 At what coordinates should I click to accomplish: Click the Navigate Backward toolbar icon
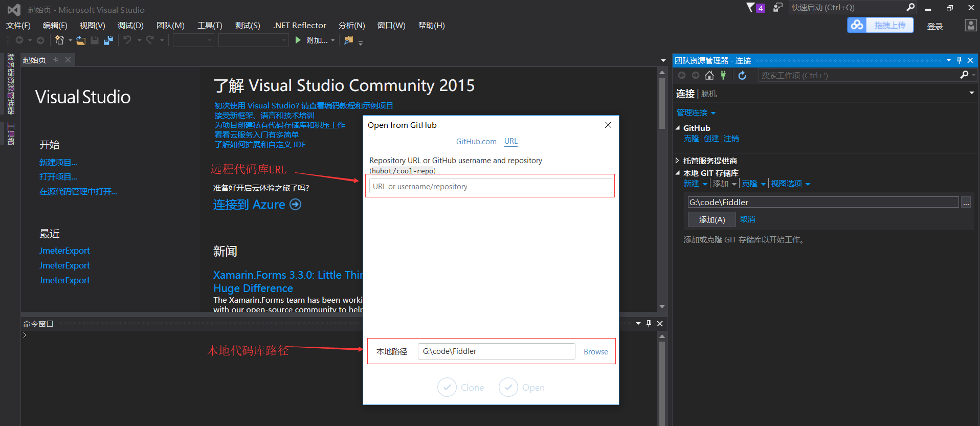[x=19, y=40]
